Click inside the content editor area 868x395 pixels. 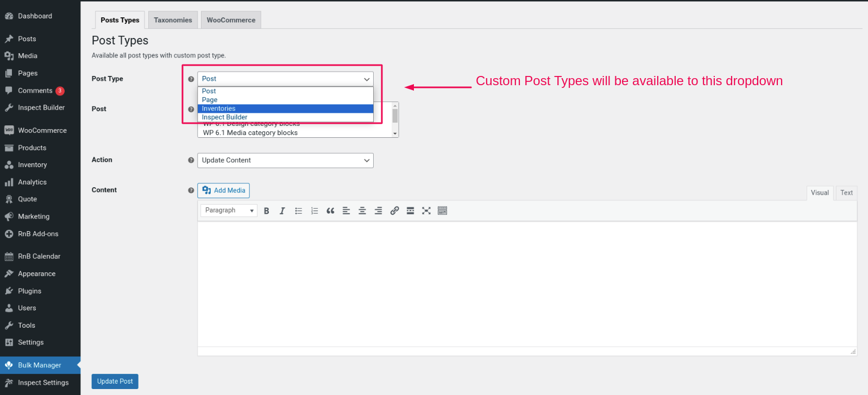tap(527, 284)
